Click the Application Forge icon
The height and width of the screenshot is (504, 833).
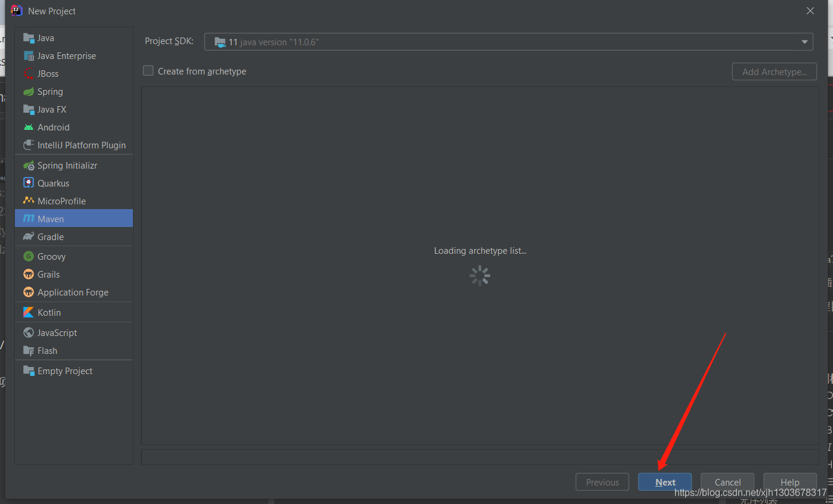point(29,293)
